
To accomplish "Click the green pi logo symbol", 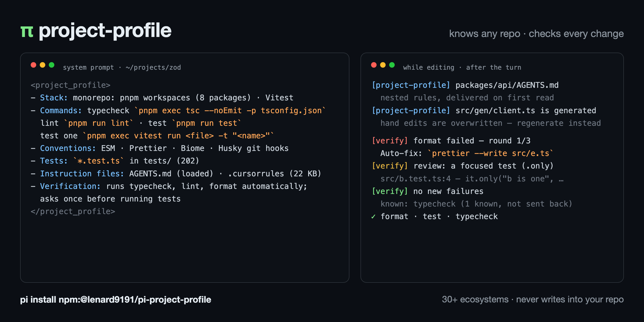I will tap(27, 32).
